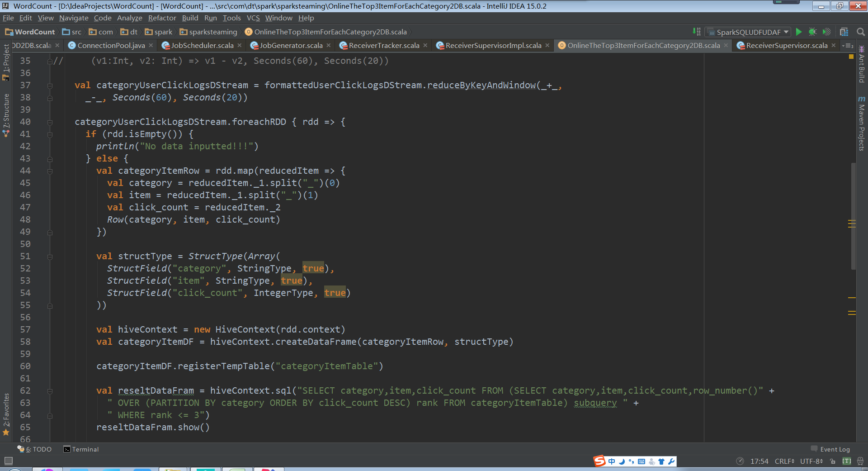
Task: Run with coverage icon in toolbar
Action: (x=826, y=32)
